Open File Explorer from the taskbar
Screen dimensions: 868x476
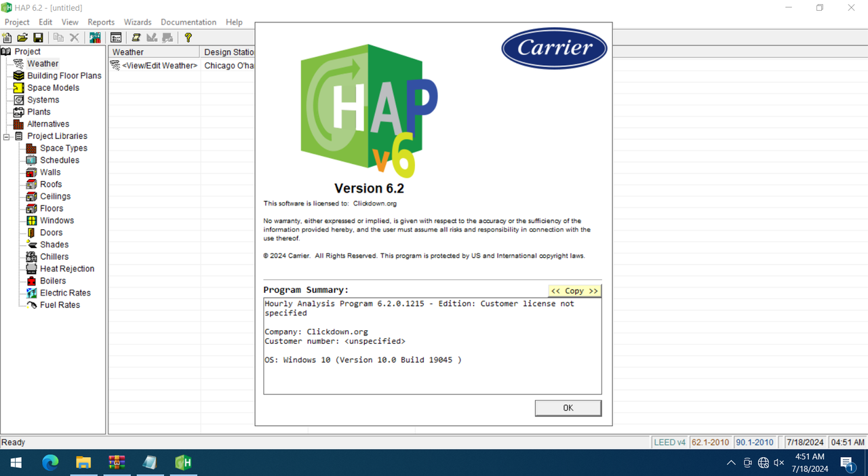click(x=83, y=462)
